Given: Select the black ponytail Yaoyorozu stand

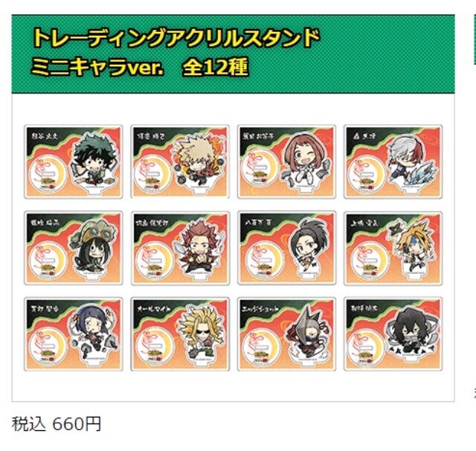Looking at the screenshot, I should pyautogui.click(x=286, y=248).
